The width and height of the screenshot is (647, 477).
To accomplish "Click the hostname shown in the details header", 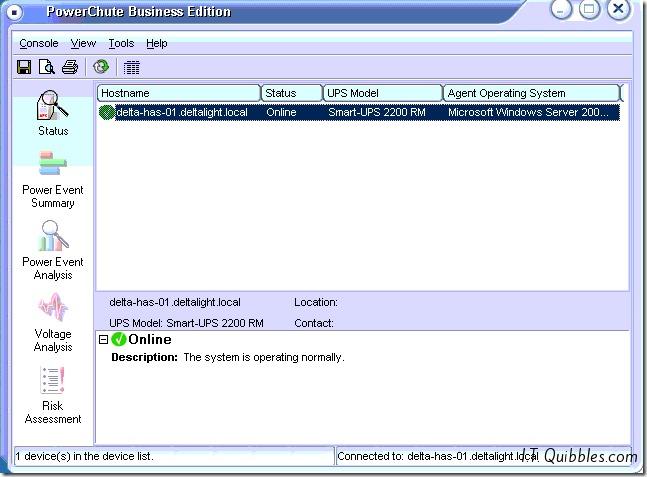I will pos(175,302).
